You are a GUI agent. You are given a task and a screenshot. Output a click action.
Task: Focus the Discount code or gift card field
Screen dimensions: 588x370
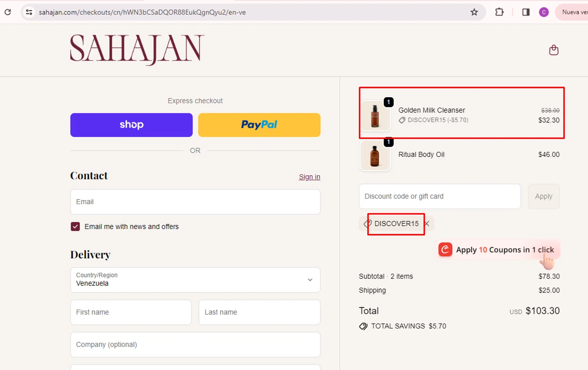coord(440,196)
